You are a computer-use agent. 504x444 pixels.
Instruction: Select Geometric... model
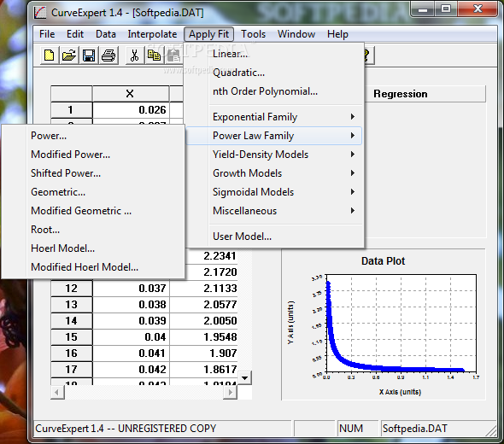tap(93, 192)
